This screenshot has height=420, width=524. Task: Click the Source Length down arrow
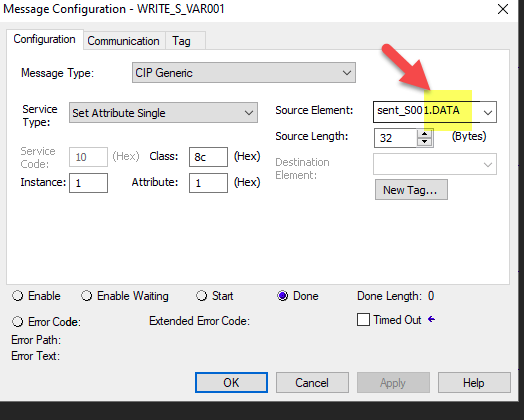tap(425, 142)
